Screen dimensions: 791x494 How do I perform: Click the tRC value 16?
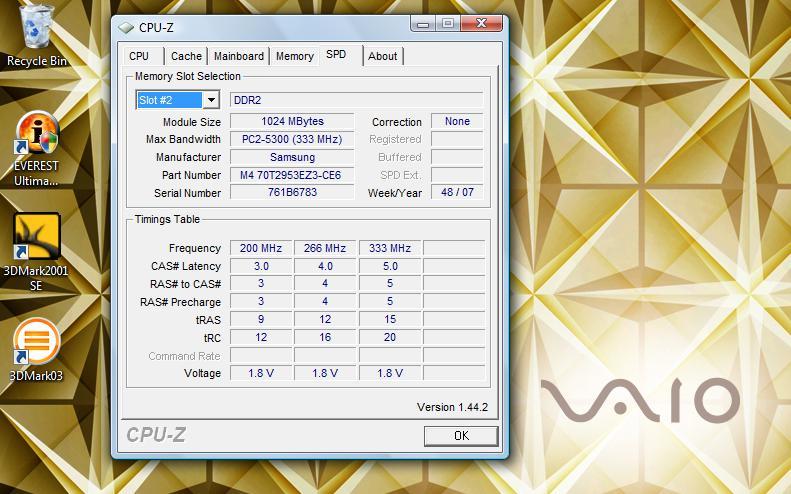point(325,337)
